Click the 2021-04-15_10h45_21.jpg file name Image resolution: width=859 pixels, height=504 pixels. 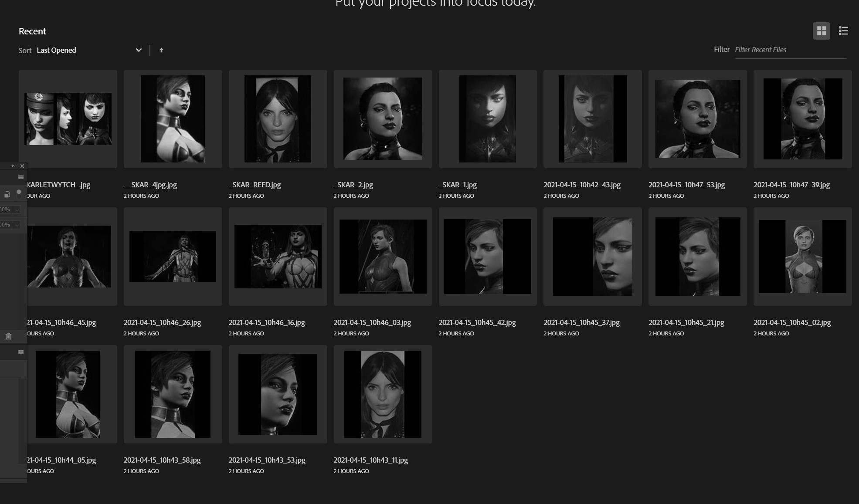686,322
